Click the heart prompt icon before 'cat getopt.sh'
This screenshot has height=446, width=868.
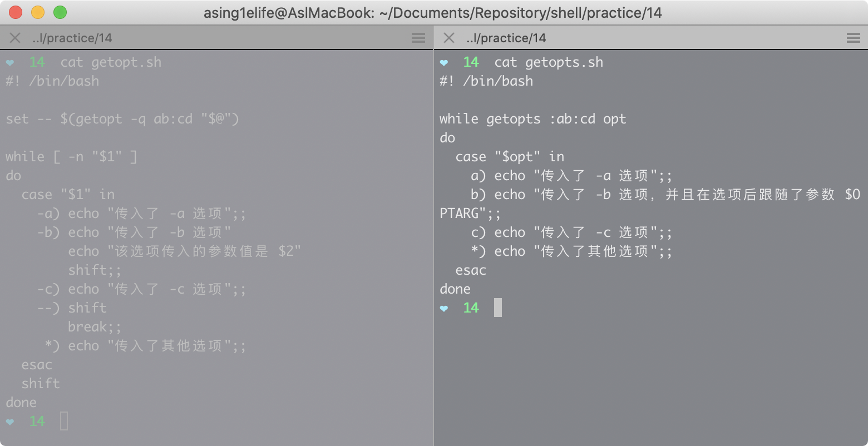click(10, 62)
